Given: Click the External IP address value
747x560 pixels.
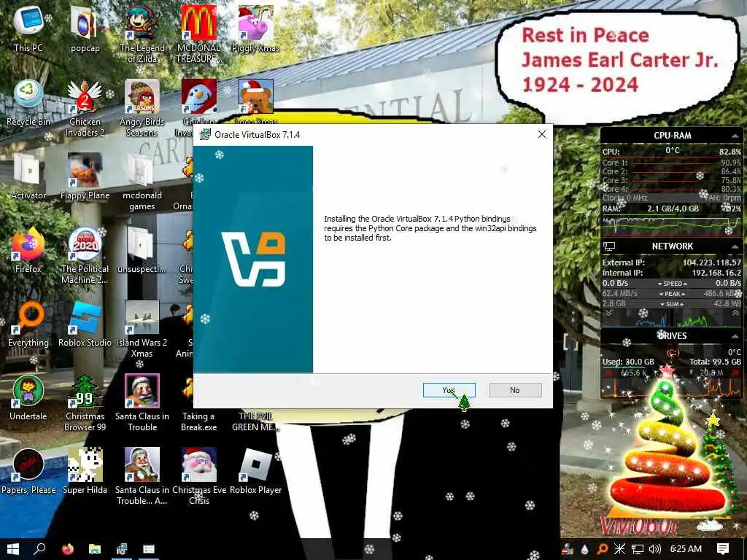Looking at the screenshot, I should 711,262.
